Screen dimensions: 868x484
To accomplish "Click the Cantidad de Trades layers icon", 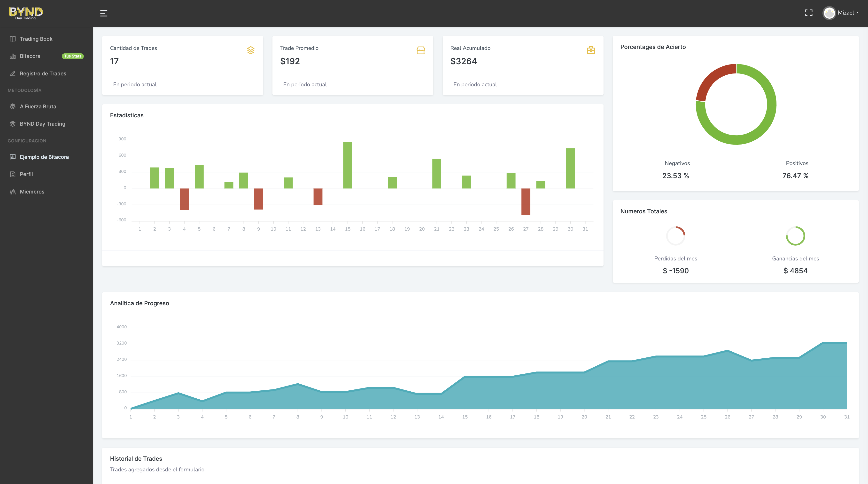I will pos(251,50).
